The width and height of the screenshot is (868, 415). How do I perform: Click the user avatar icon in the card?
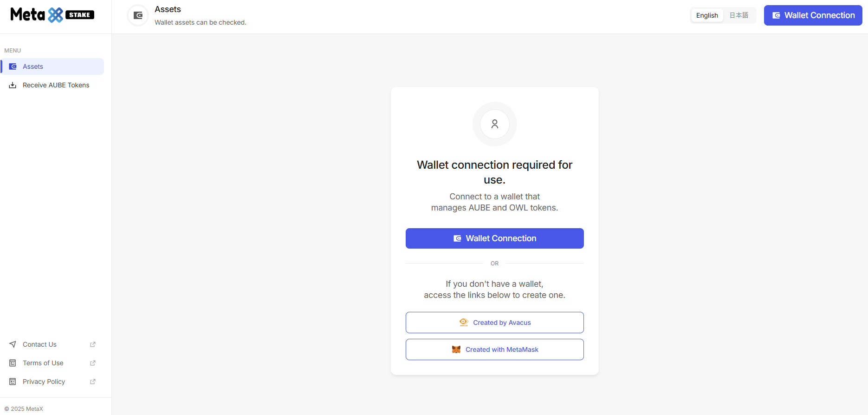click(495, 124)
